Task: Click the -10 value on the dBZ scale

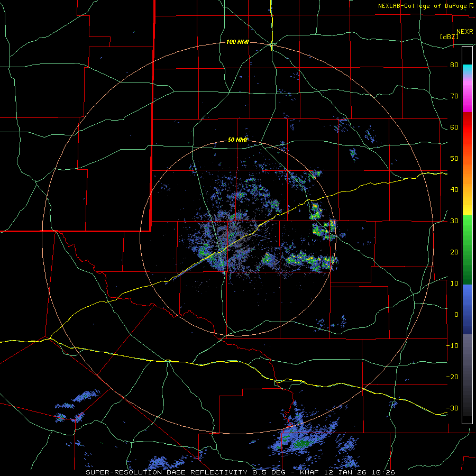Action: [x=452, y=345]
